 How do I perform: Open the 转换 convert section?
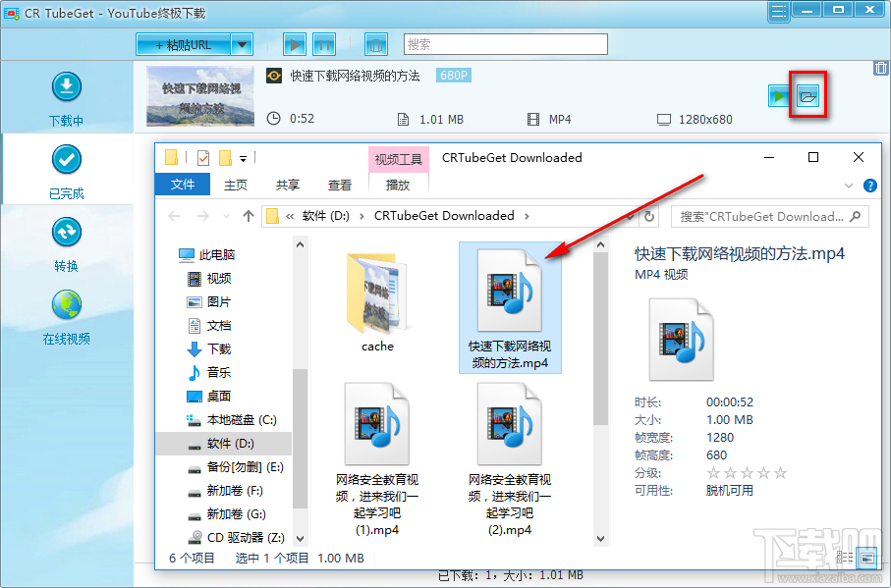point(67,244)
